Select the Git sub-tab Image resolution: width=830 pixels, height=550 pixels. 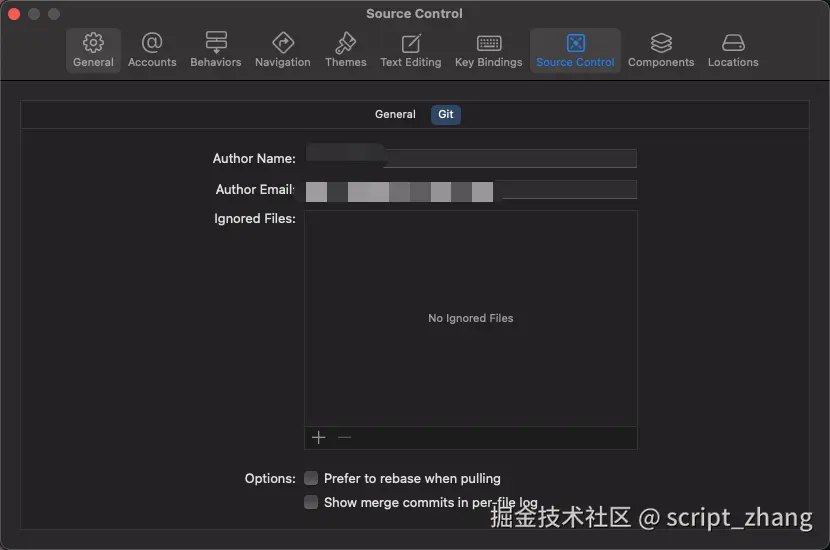click(446, 114)
